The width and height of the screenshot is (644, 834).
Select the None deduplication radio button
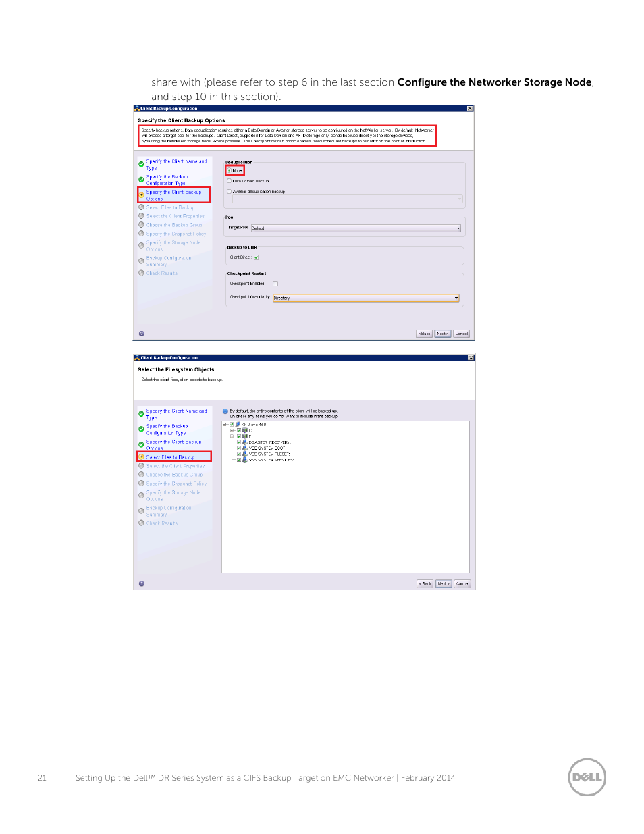[x=229, y=170]
